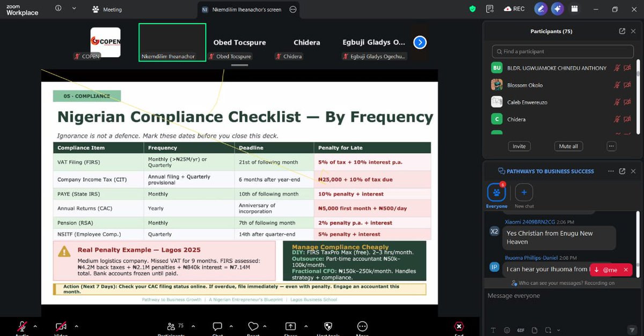This screenshot has width=644, height=336.
Task: Open the apps grid icon in top bar
Action: (574, 9)
